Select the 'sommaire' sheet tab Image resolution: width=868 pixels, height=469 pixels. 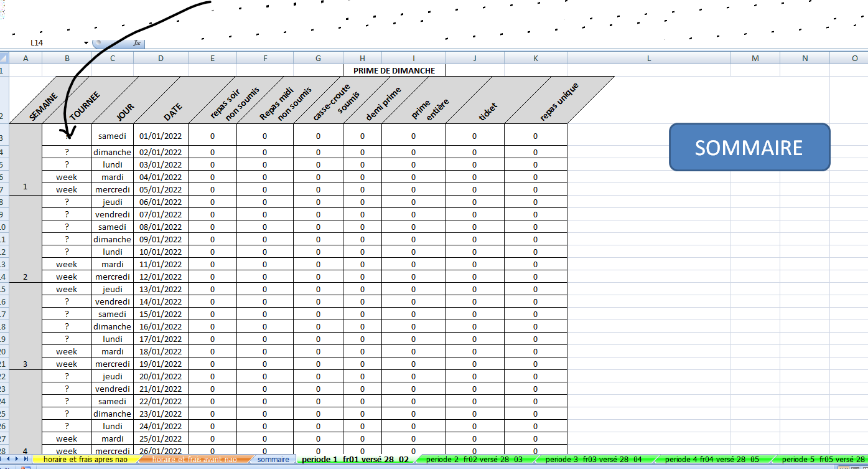point(273,460)
